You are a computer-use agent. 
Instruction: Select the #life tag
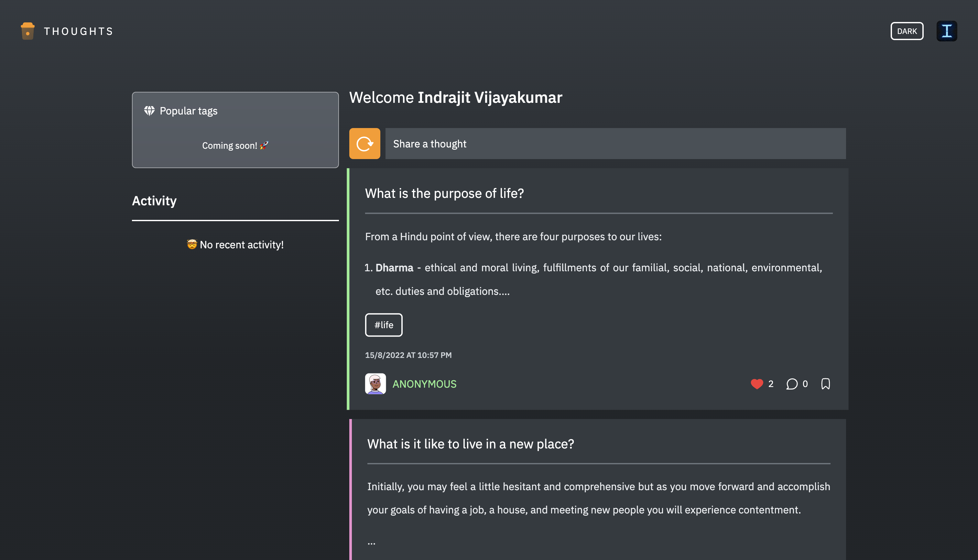click(x=384, y=325)
